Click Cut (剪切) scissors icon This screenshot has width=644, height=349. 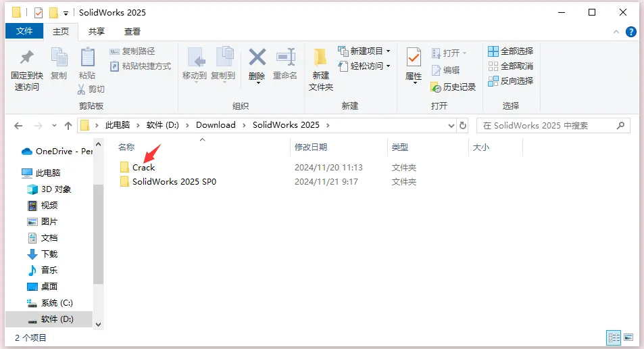click(81, 89)
